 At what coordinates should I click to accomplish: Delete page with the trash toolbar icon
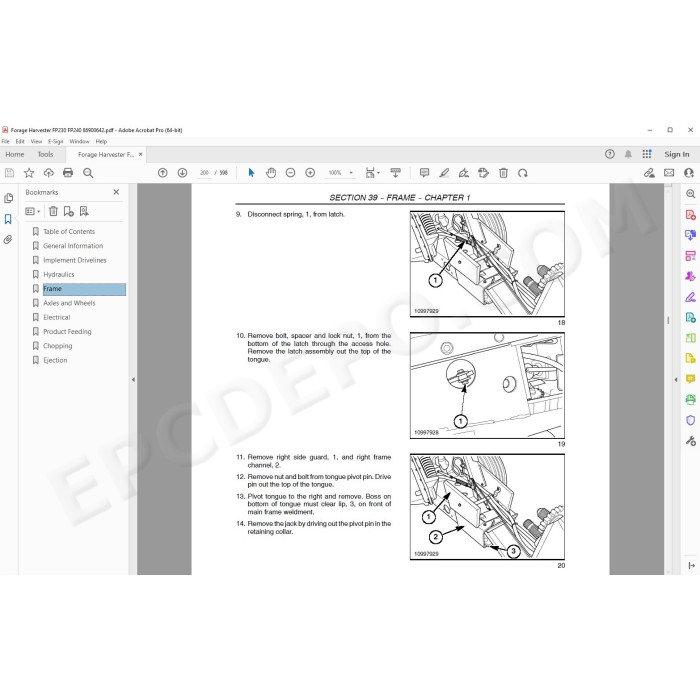click(x=503, y=173)
